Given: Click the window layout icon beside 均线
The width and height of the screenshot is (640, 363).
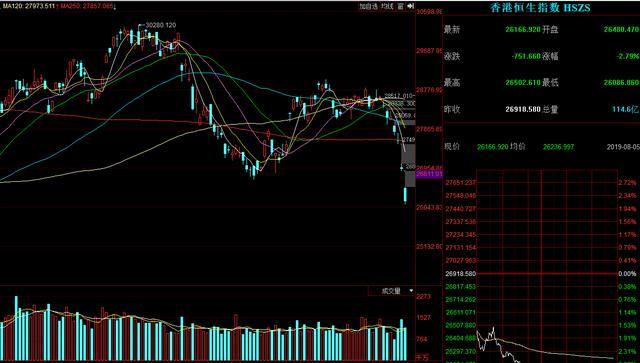Looking at the screenshot, I should pos(400,6).
